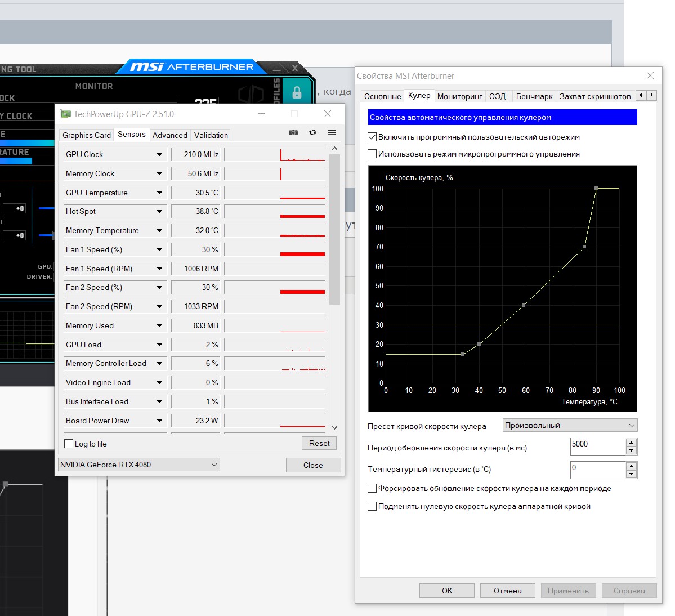Expand GPU Temperature sensor dropdown
Image resolution: width=675 pixels, height=616 pixels.
(160, 193)
